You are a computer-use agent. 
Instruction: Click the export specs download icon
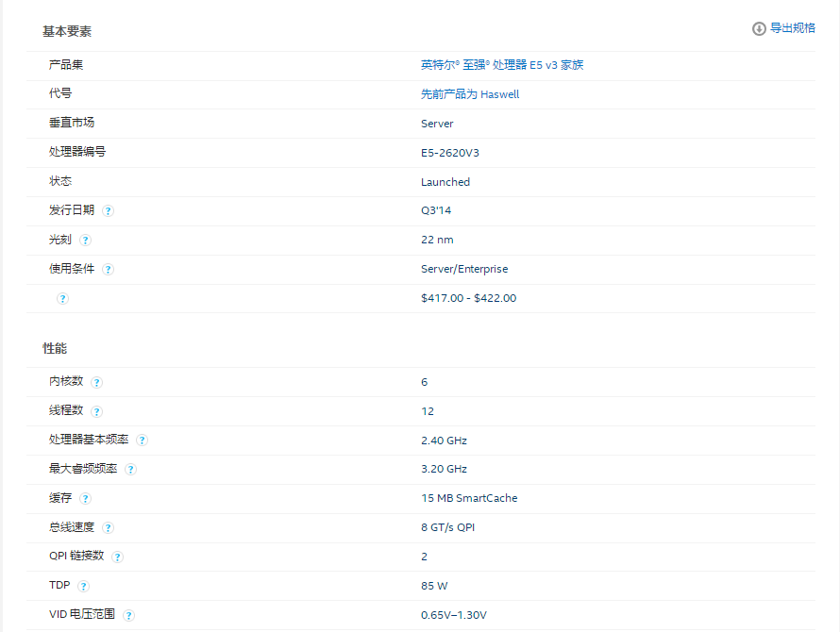click(x=759, y=28)
